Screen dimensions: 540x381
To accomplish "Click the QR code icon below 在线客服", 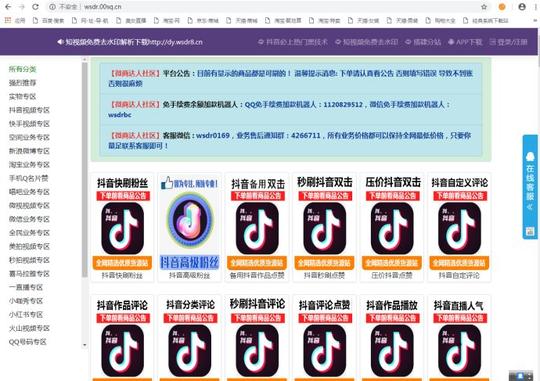I will click(x=530, y=231).
